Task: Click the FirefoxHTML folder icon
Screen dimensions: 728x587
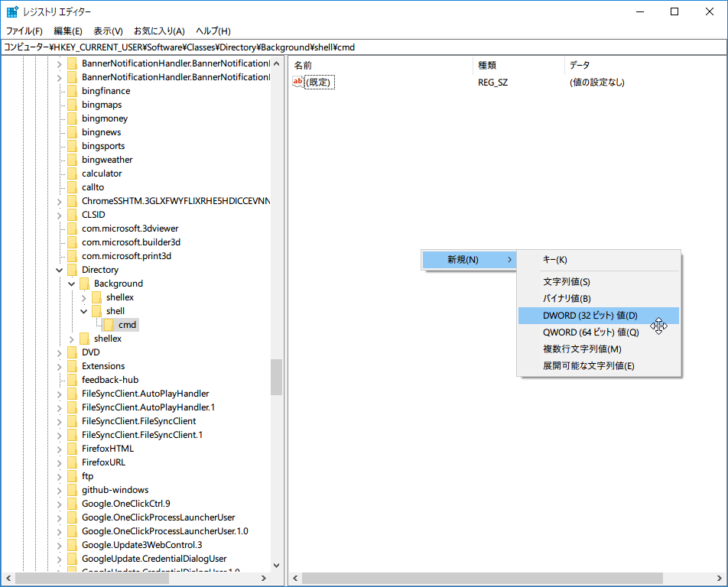Action: pos(73,449)
